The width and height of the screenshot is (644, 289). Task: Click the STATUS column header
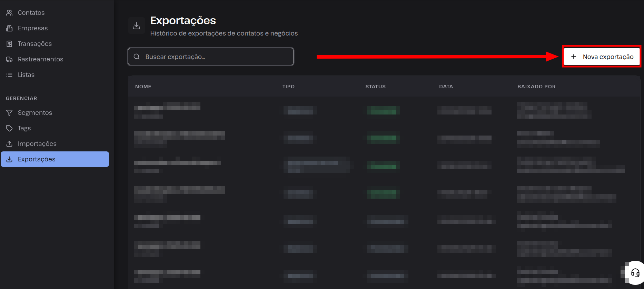tap(375, 87)
